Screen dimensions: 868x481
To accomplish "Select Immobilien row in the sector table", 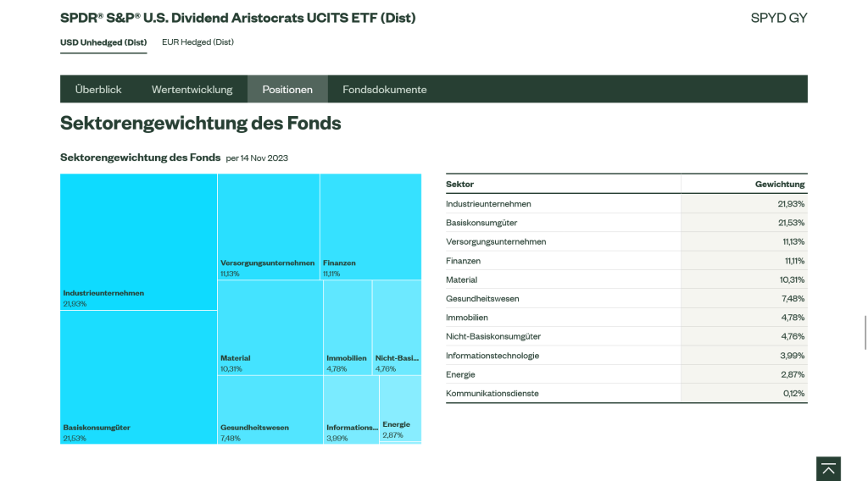I will (x=626, y=318).
